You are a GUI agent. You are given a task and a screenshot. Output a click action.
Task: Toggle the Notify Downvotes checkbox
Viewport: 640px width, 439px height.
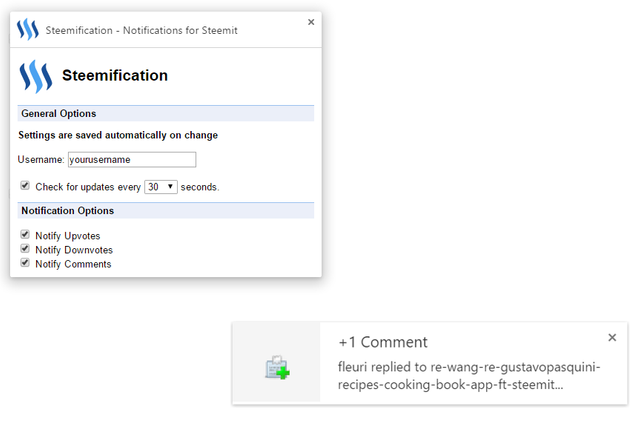pos(25,248)
